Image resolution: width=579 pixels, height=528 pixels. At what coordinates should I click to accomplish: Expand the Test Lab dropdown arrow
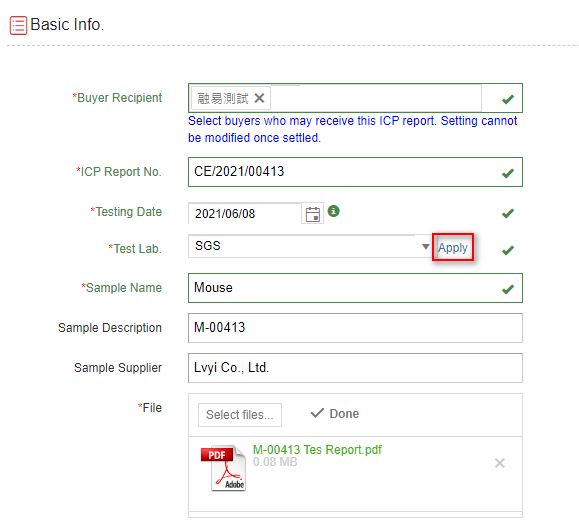tap(425, 247)
